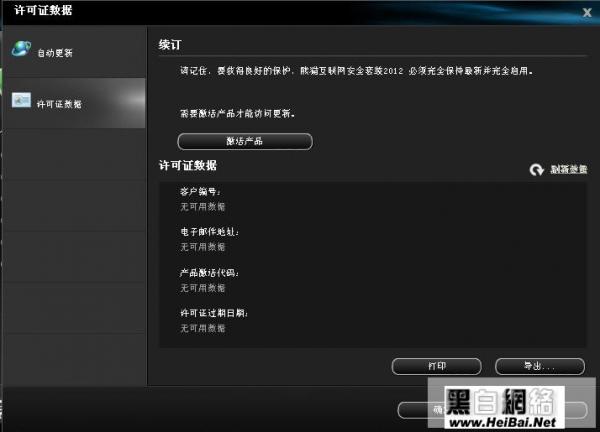Click the 打印 button
The width and height of the screenshot is (600, 432).
click(437, 366)
